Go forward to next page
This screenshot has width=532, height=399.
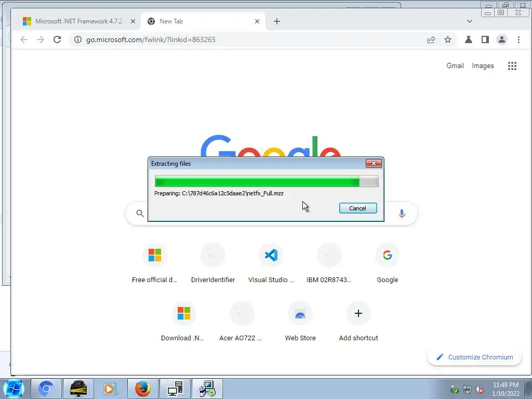tap(41, 39)
